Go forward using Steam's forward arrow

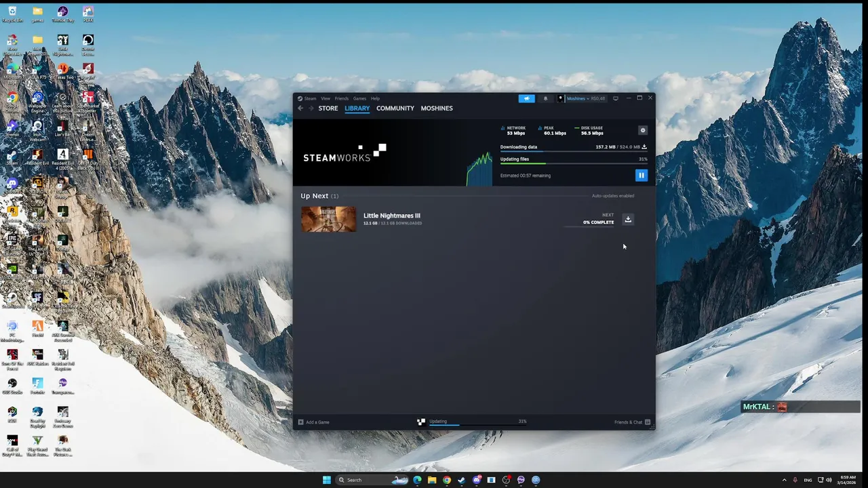[311, 108]
